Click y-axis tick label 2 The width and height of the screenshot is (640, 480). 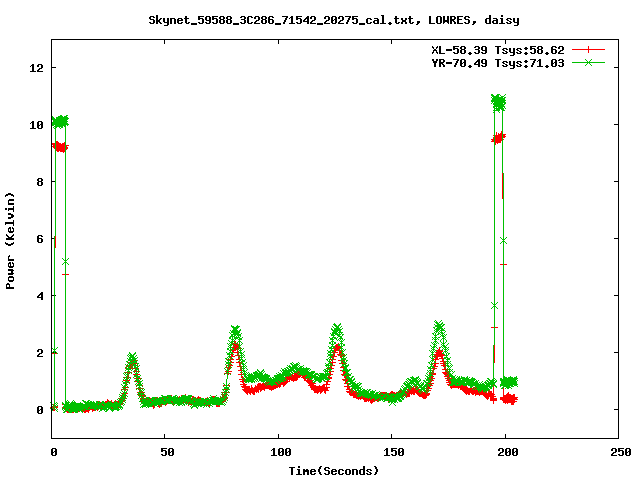(40, 353)
